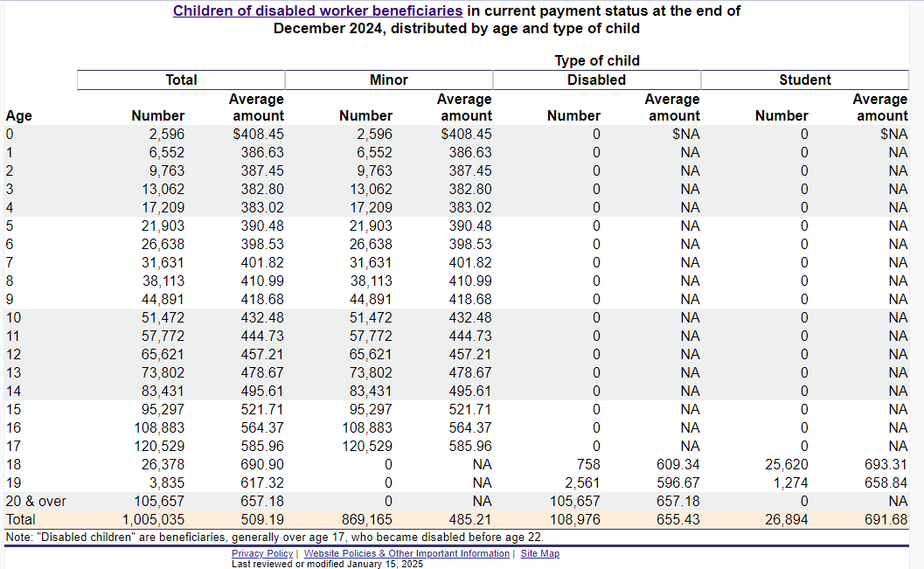Click the Disabled column group header
924x569 pixels.
click(x=596, y=80)
